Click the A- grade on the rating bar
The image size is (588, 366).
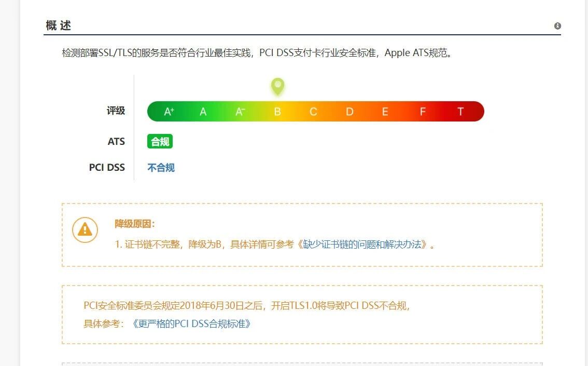[240, 112]
